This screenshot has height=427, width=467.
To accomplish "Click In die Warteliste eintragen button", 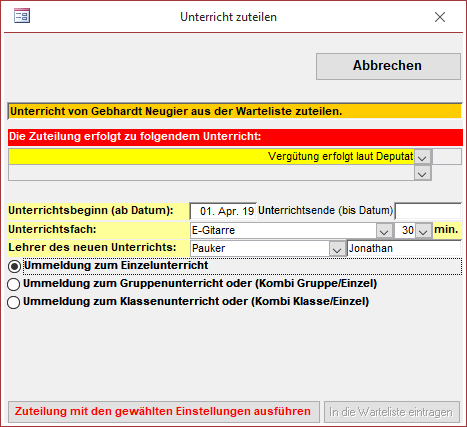I will (392, 412).
